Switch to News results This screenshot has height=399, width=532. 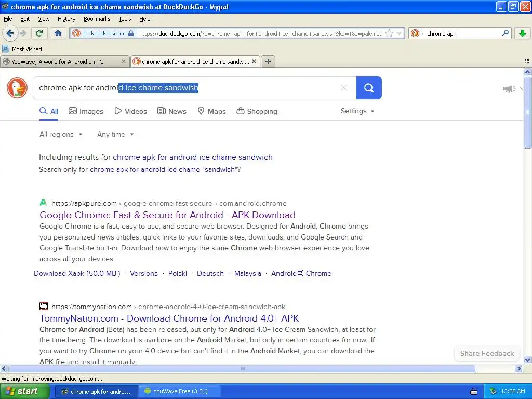(171, 111)
